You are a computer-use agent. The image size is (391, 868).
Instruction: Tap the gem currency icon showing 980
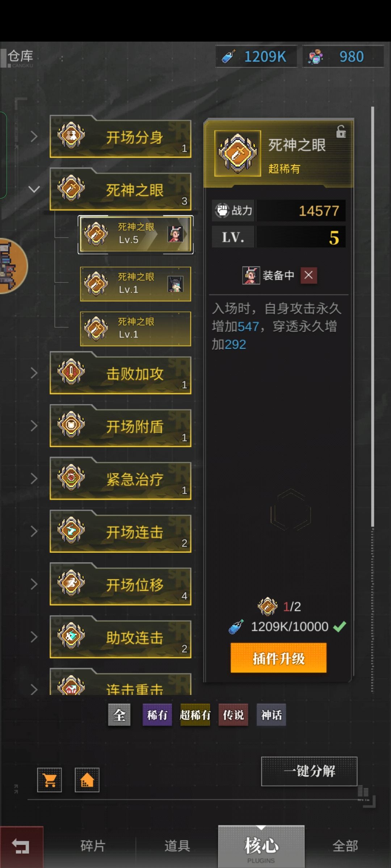pos(316,57)
